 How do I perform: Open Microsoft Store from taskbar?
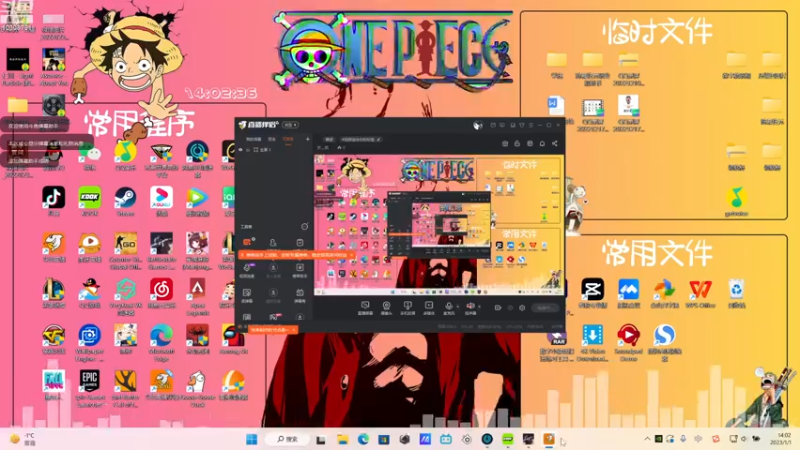[384, 439]
